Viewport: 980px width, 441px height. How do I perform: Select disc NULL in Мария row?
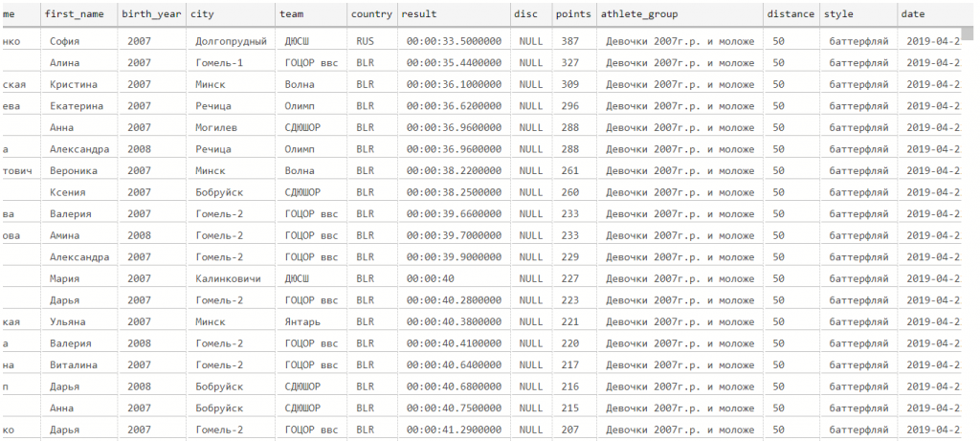pyautogui.click(x=530, y=278)
